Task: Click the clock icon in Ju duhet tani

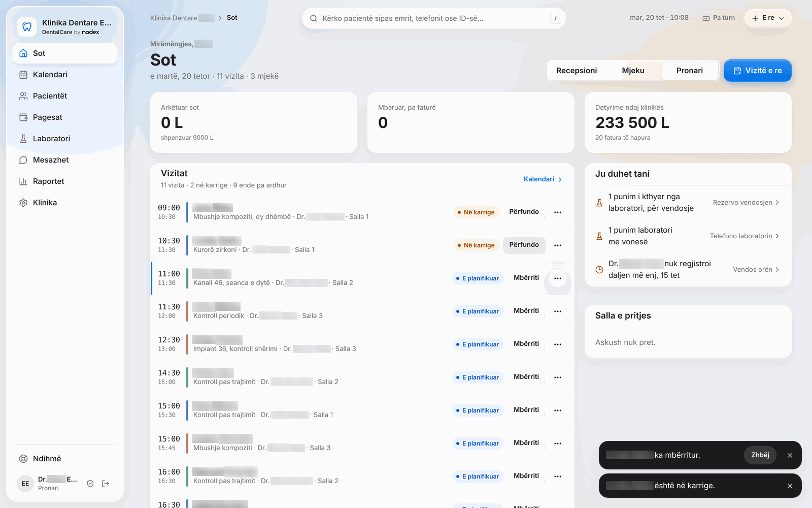Action: tap(599, 270)
